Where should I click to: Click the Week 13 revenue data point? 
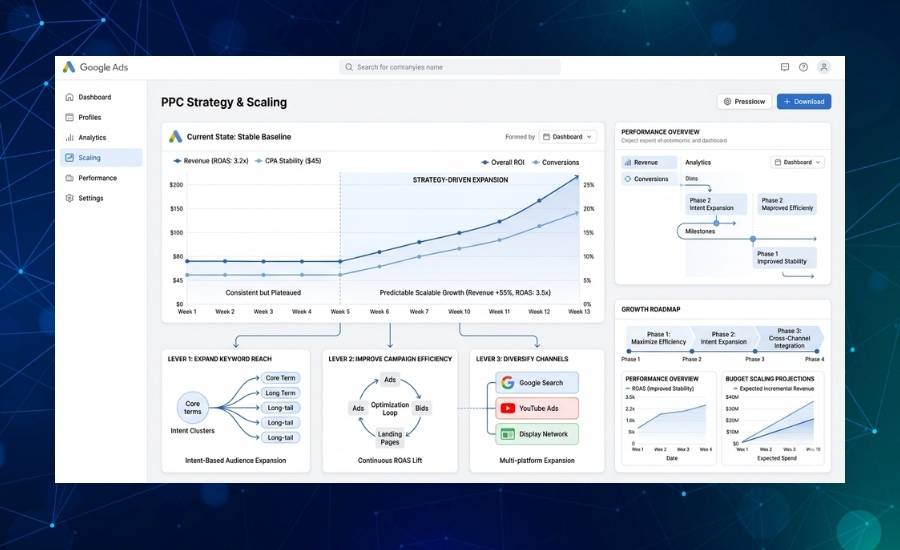coord(578,177)
